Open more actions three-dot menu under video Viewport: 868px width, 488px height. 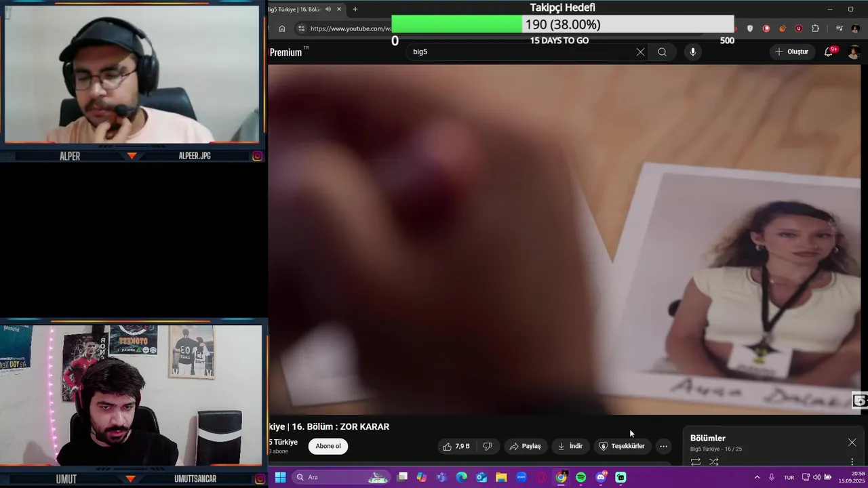(x=663, y=446)
